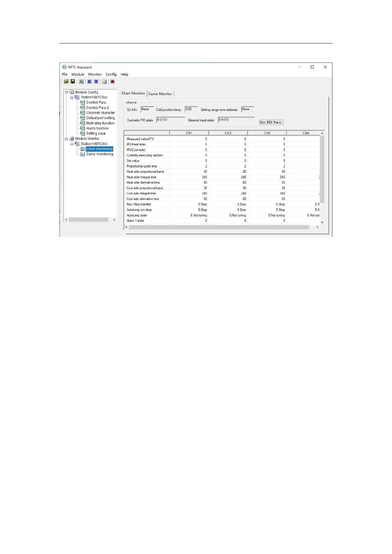Click the download arrow toolbar icon
The width and height of the screenshot is (392, 554).
(x=90, y=82)
